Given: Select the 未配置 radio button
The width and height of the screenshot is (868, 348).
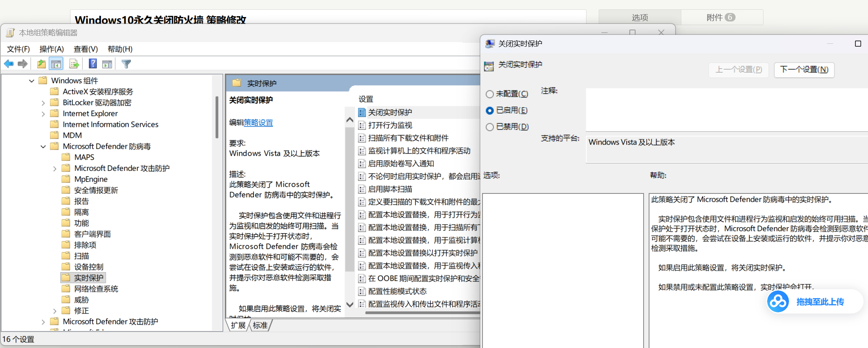Looking at the screenshot, I should click(x=490, y=94).
